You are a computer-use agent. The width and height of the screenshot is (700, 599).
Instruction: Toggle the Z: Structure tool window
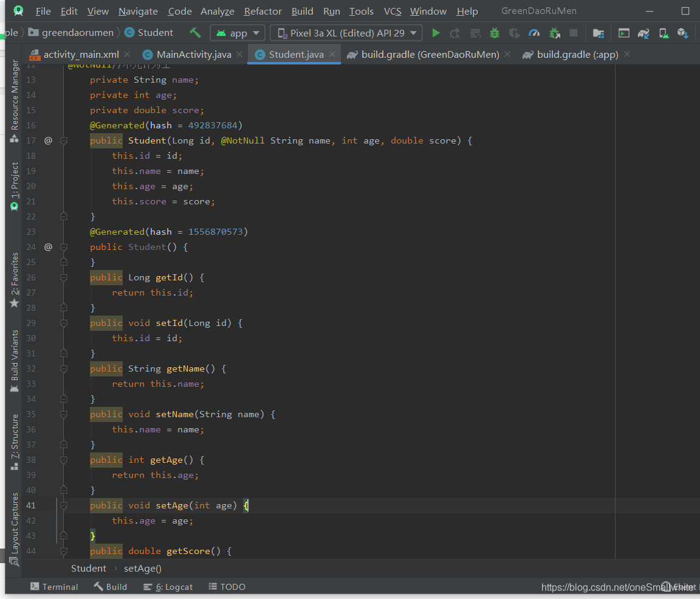[15, 441]
